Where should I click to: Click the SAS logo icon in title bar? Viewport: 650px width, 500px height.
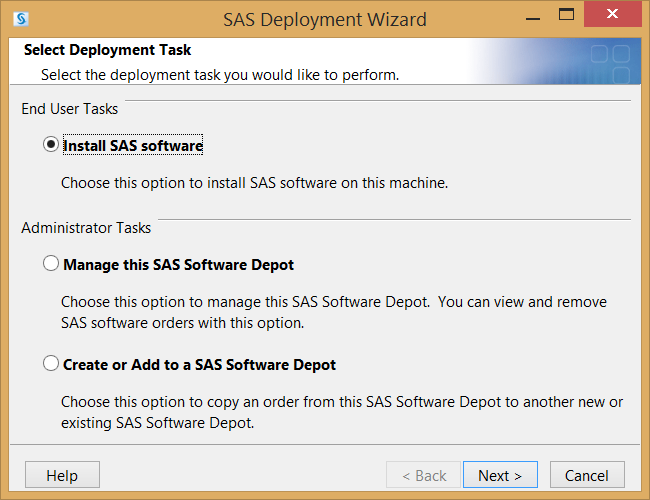coord(21,19)
